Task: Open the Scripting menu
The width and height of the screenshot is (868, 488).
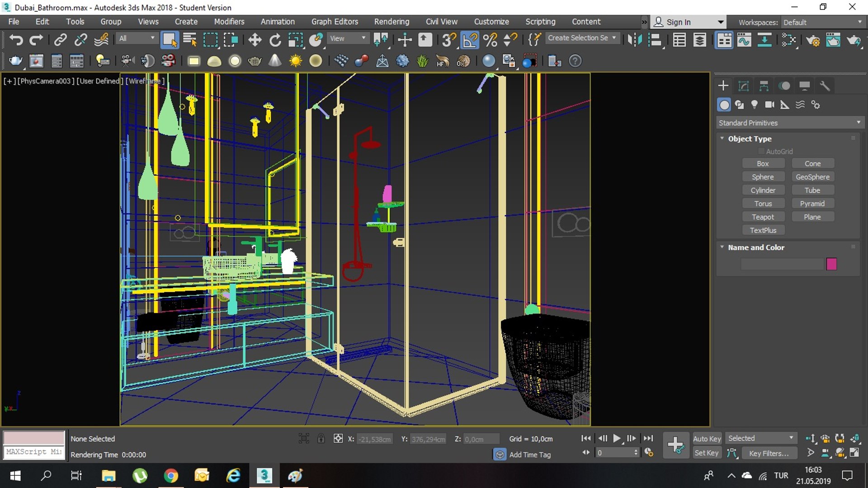Action: (540, 21)
